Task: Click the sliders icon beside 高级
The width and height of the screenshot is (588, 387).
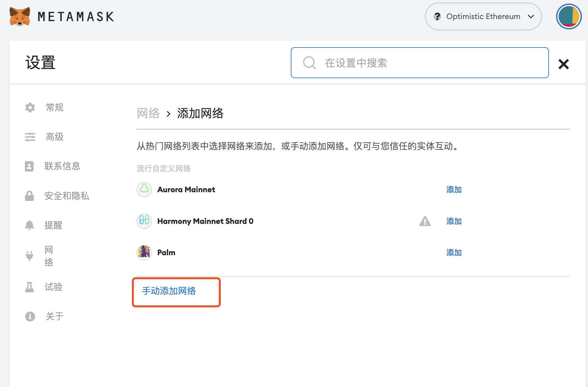Action: coord(30,137)
